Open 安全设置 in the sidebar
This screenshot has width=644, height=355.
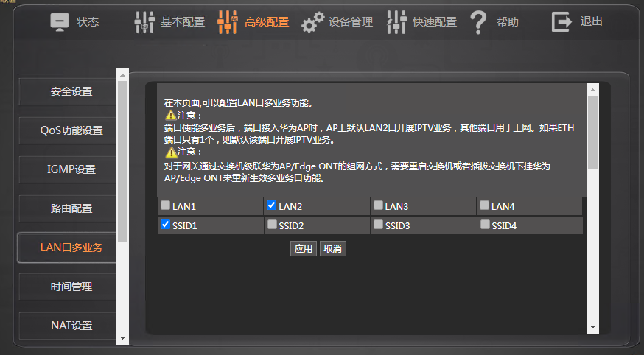69,91
